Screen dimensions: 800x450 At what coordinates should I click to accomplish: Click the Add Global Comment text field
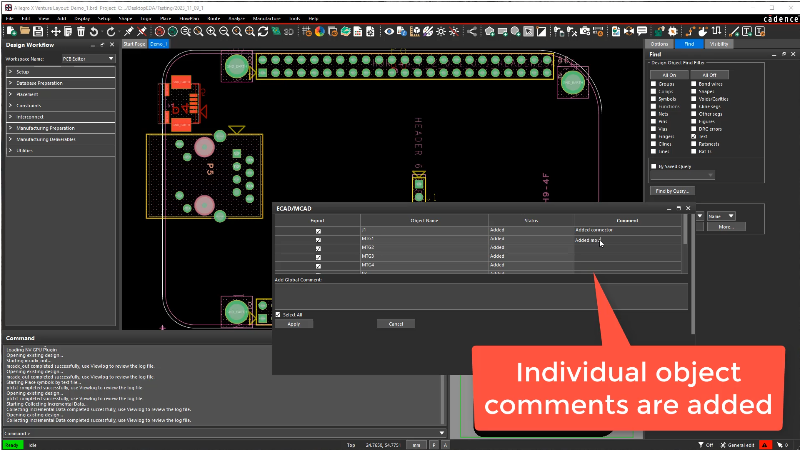coord(480,296)
